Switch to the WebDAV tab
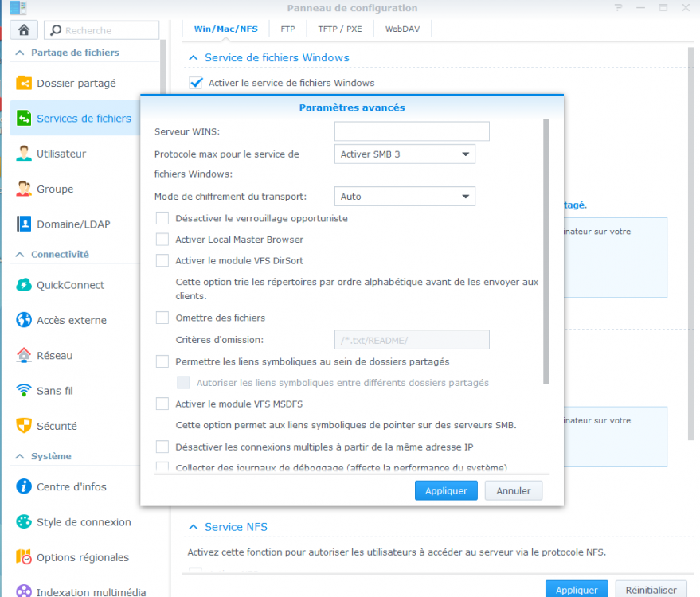 point(402,29)
